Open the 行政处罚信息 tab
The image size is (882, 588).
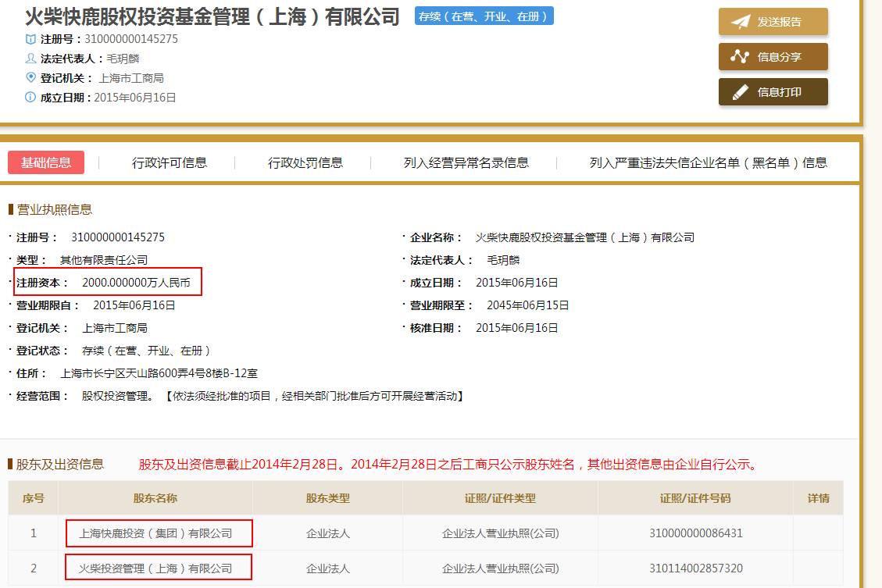point(305,163)
